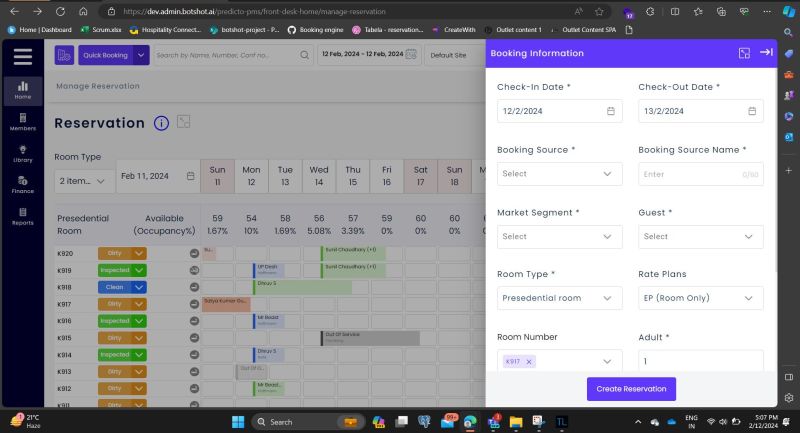Screen dimensions: 800x433
Task: Collapse the Booking Information panel with the arrow icon
Action: 766,53
